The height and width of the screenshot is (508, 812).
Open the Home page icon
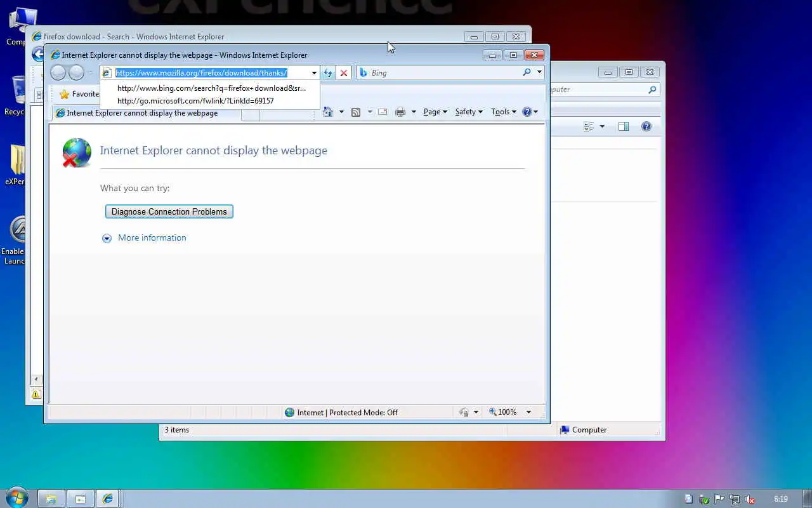[328, 112]
